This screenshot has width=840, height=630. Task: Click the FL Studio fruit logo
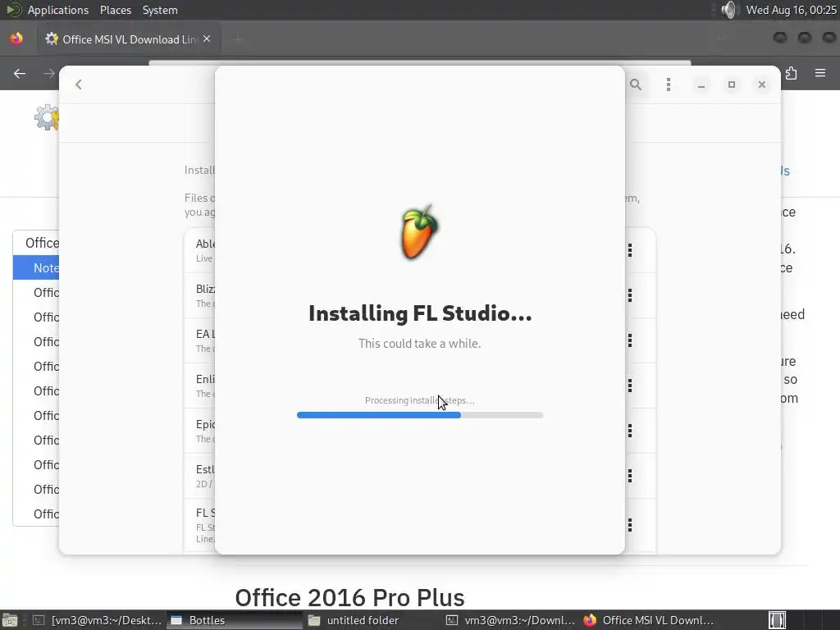point(419,231)
